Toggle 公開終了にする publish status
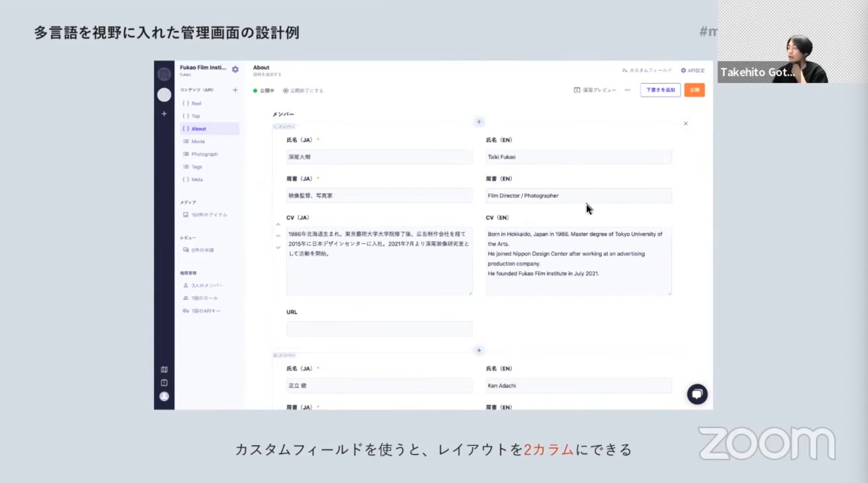Image resolution: width=868 pixels, height=483 pixels. pos(303,90)
